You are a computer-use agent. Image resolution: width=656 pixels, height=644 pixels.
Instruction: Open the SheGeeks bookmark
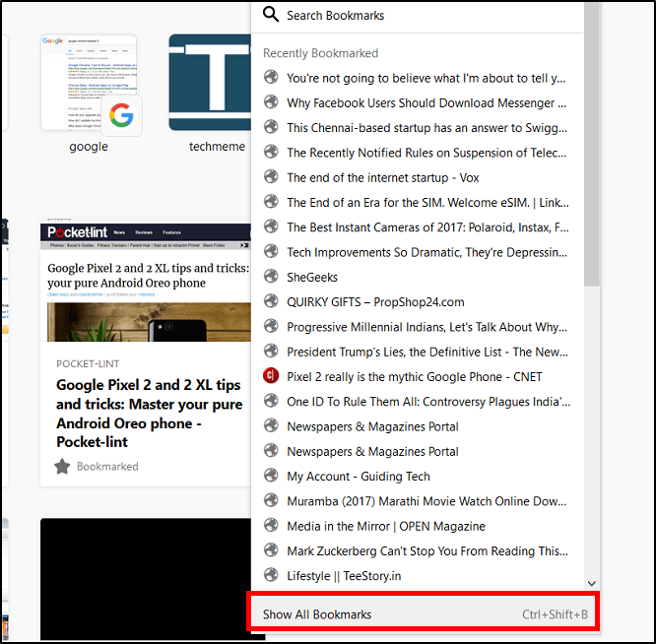click(417, 277)
